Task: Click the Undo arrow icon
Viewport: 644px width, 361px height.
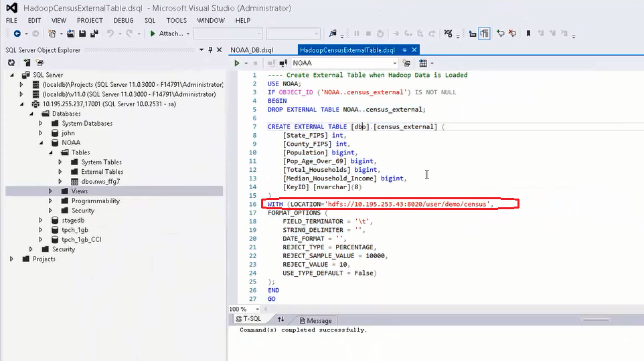Action: tap(110, 33)
